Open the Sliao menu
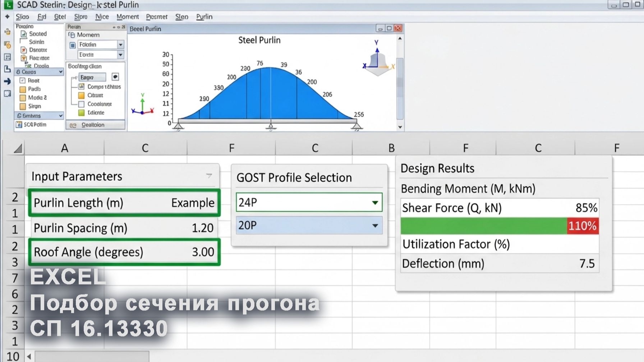The height and width of the screenshot is (362, 644). (x=22, y=17)
